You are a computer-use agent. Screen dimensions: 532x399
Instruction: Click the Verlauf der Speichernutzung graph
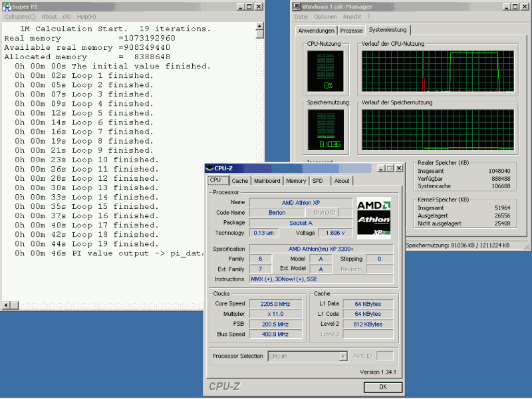[438, 130]
